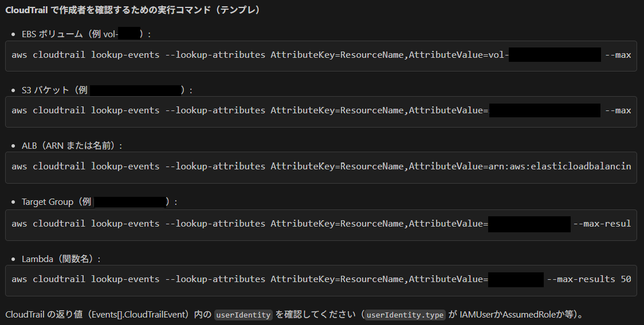Click the inline code "userIdentity"
The width and height of the screenshot is (644, 325).
[x=243, y=315]
